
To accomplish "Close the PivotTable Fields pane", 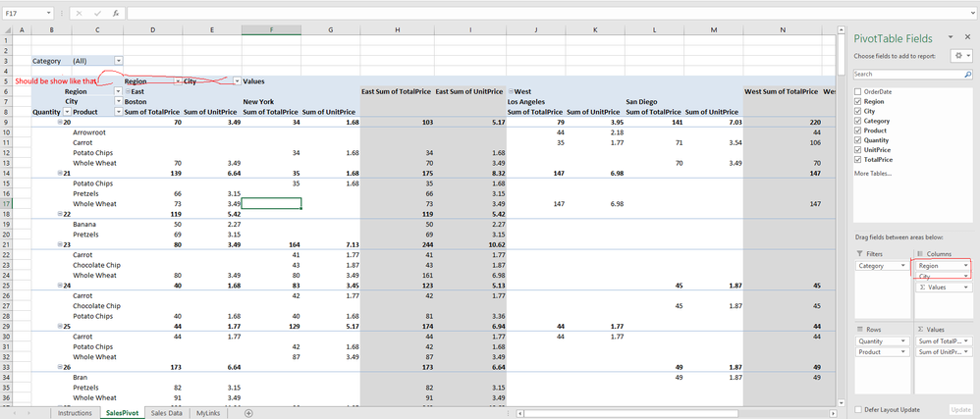I will tap(966, 37).
